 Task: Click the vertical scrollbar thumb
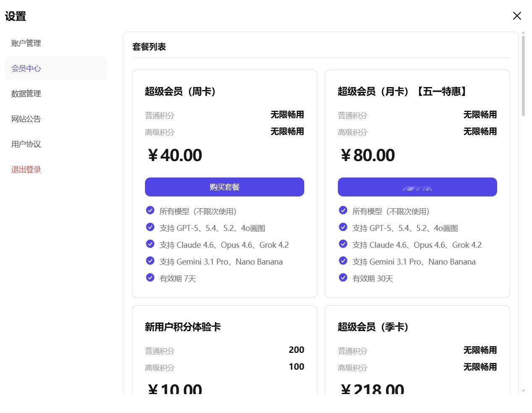[523, 76]
